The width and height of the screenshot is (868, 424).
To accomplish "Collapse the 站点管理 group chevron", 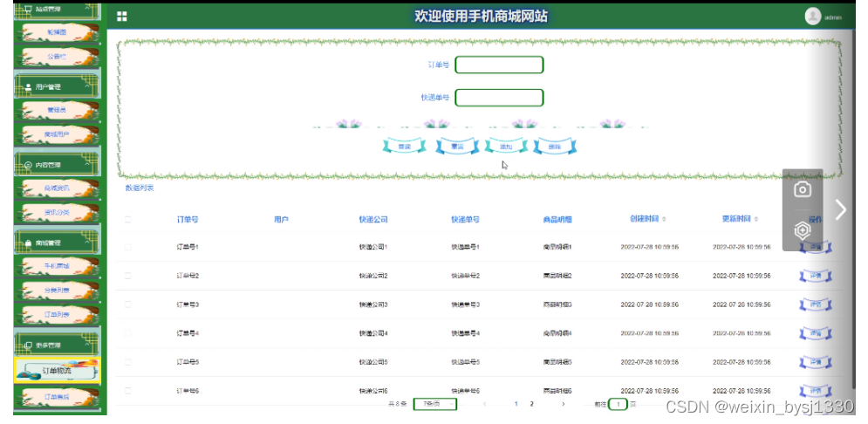I will tap(87, 9).
